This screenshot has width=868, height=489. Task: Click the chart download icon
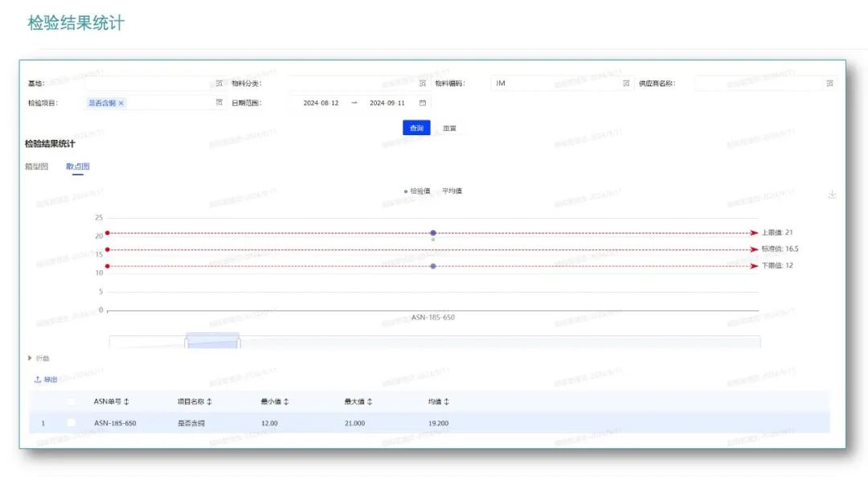[832, 195]
